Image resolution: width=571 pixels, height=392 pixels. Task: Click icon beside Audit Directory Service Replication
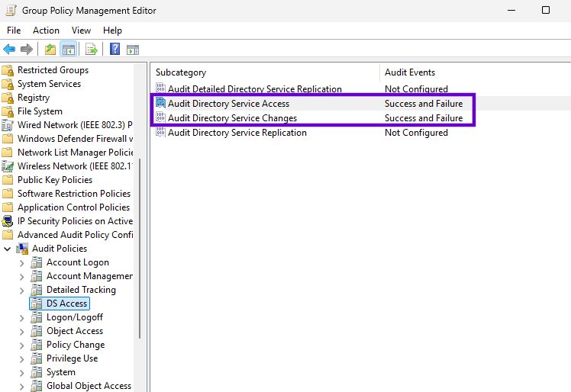[x=160, y=133]
